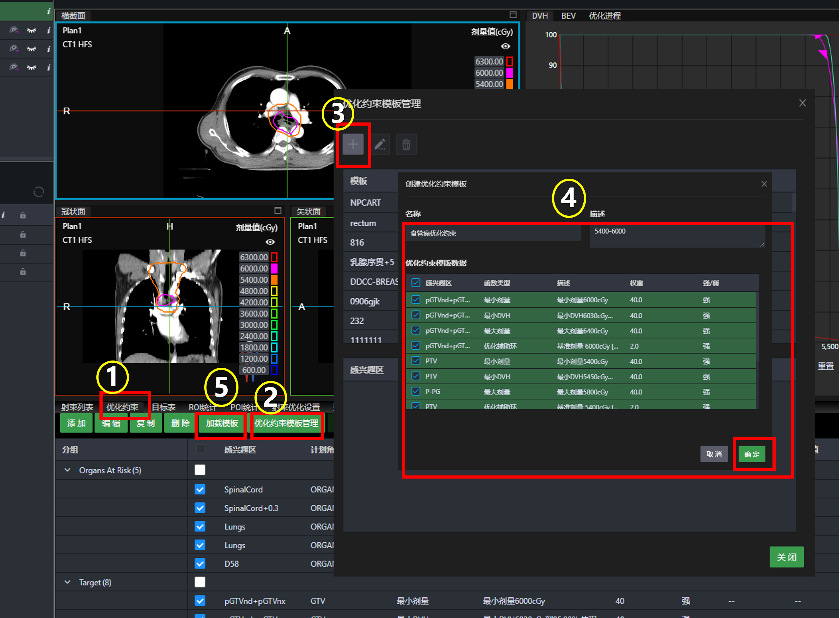Click the first closed-eye icon in sidebar
Screen dimensions: 840x618
[x=31, y=30]
